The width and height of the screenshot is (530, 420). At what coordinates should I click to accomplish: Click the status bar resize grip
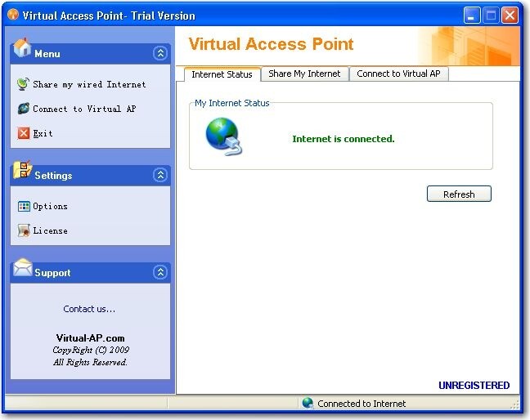coord(515,404)
